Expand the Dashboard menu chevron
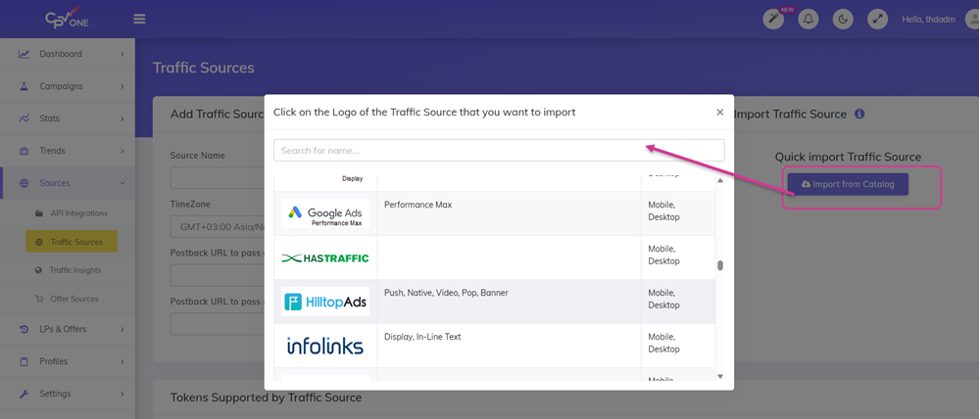Image resolution: width=980 pixels, height=419 pixels. point(122,54)
